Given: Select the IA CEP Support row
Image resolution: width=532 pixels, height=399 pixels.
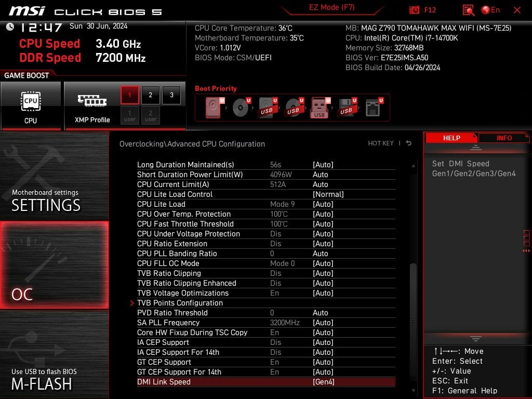Looking at the screenshot, I should [266, 342].
